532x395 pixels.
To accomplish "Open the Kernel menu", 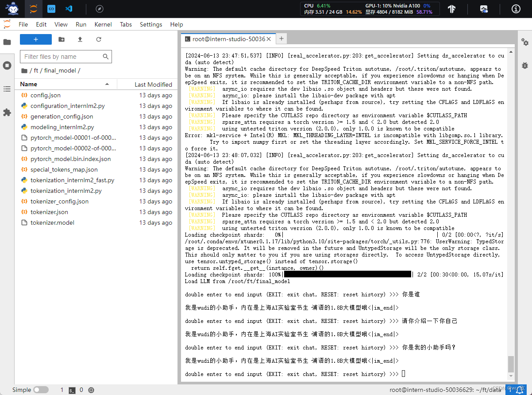I will point(103,24).
